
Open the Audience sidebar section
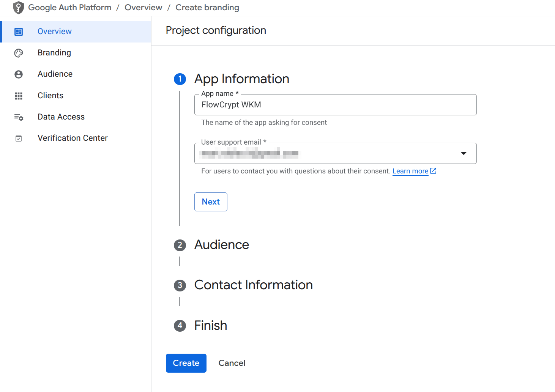[76, 74]
